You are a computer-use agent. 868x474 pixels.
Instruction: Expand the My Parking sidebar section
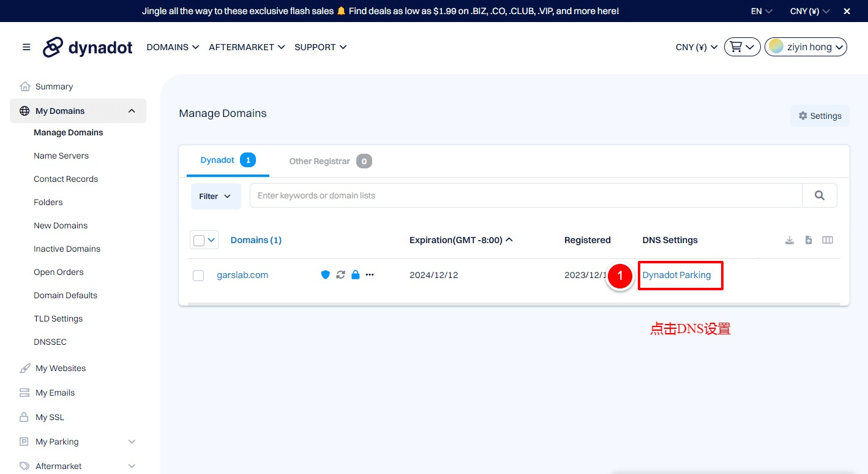coord(132,442)
